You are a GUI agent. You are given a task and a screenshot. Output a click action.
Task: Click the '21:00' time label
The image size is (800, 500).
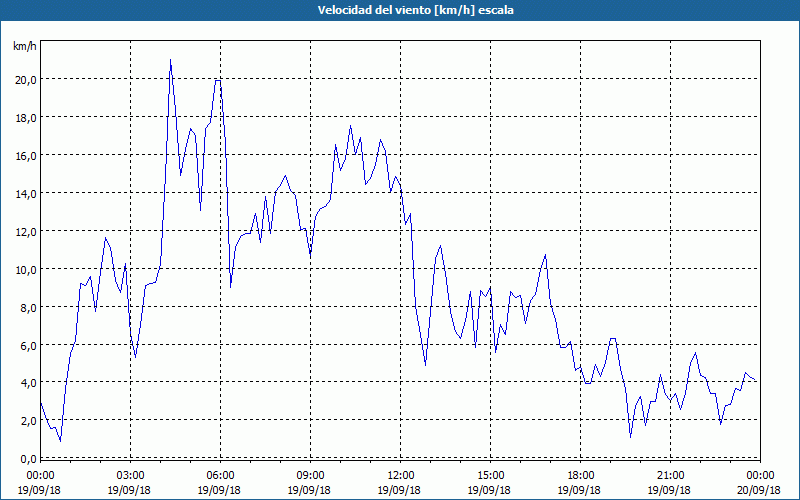click(670, 476)
